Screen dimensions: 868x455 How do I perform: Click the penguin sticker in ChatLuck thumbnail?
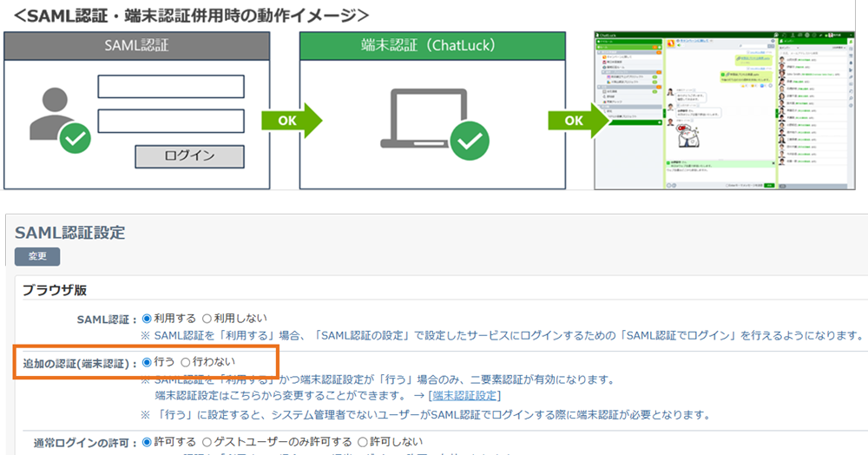[688, 136]
